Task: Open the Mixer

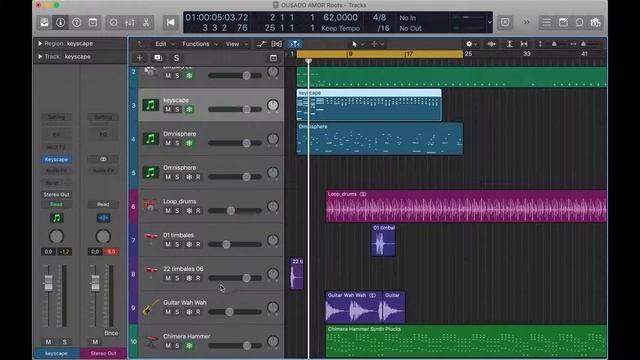Action: tap(130, 22)
